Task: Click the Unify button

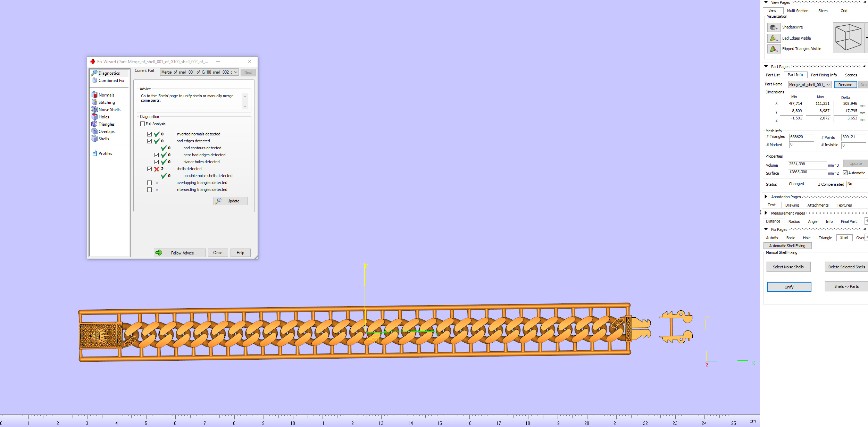Action: 789,287
